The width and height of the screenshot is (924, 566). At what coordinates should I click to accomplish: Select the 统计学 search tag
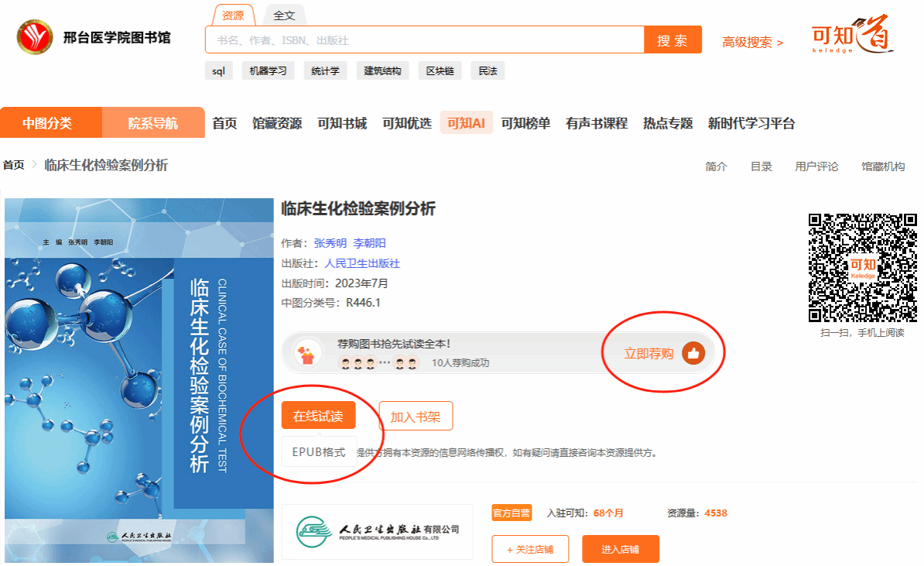click(x=325, y=70)
